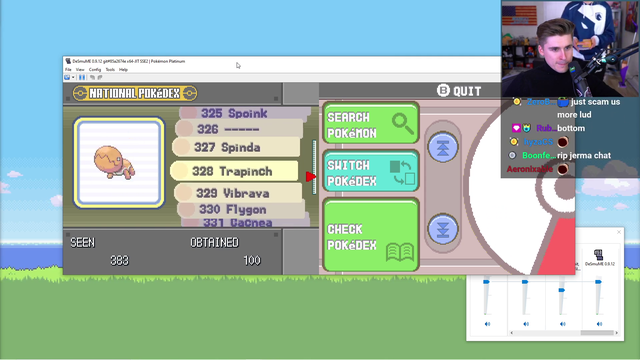
Task: Click the volume mixer scrollbar right arrow
Action: pos(616,333)
